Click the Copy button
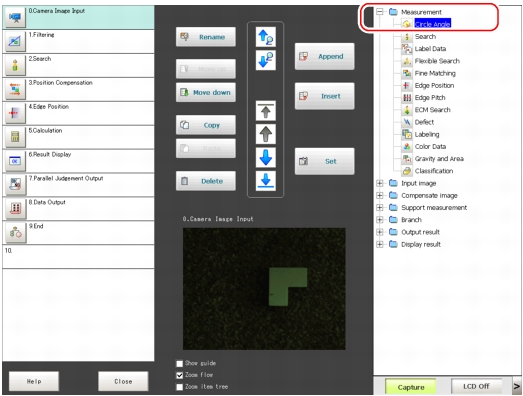 click(206, 125)
